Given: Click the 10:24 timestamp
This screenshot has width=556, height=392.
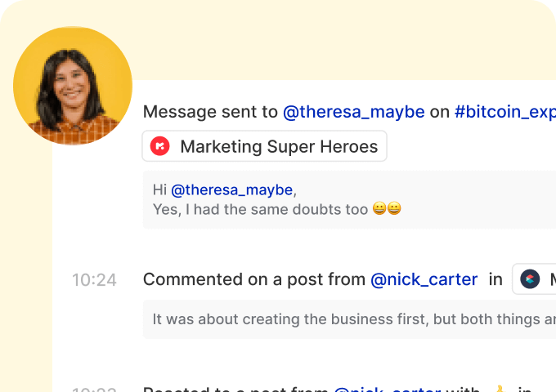Looking at the screenshot, I should click(94, 280).
